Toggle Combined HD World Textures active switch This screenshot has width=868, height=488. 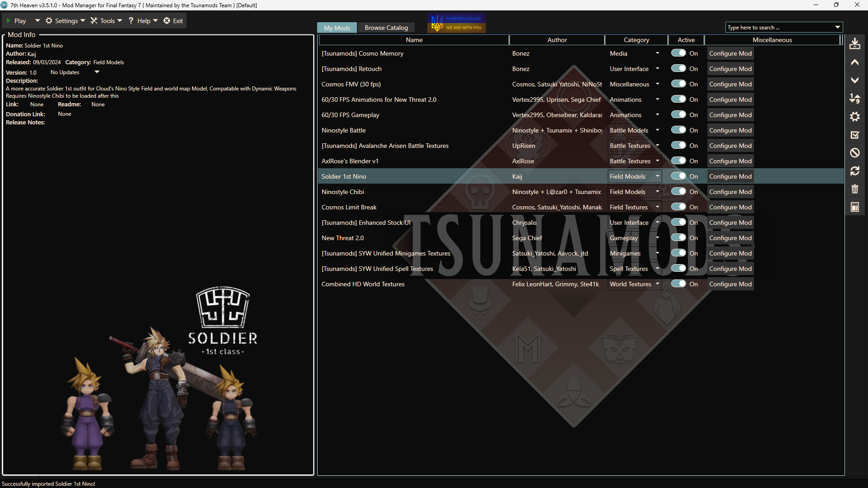tap(678, 284)
